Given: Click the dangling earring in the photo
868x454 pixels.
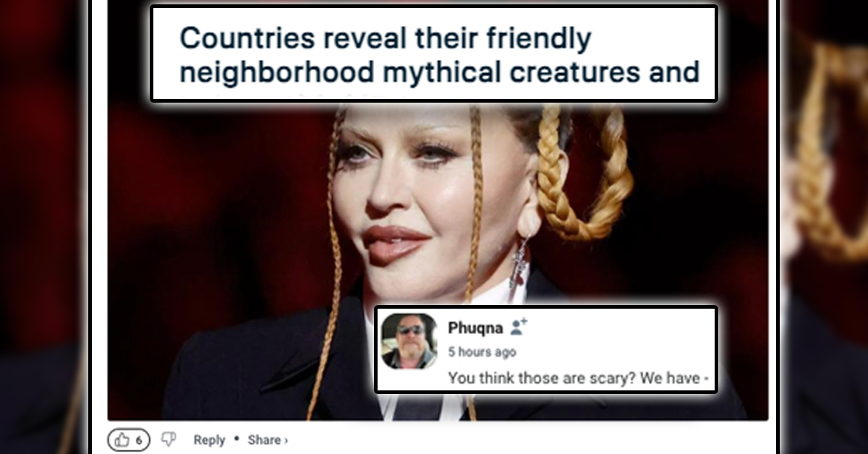Looking at the screenshot, I should (x=519, y=262).
